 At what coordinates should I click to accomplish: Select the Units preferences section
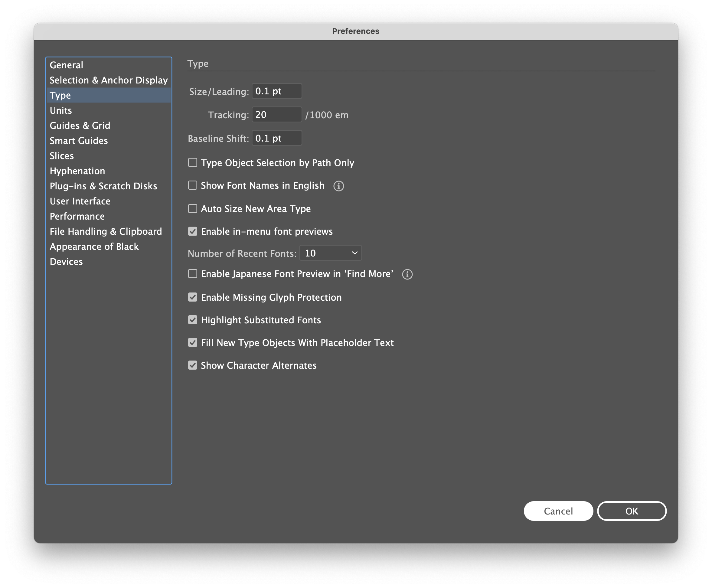tap(60, 110)
